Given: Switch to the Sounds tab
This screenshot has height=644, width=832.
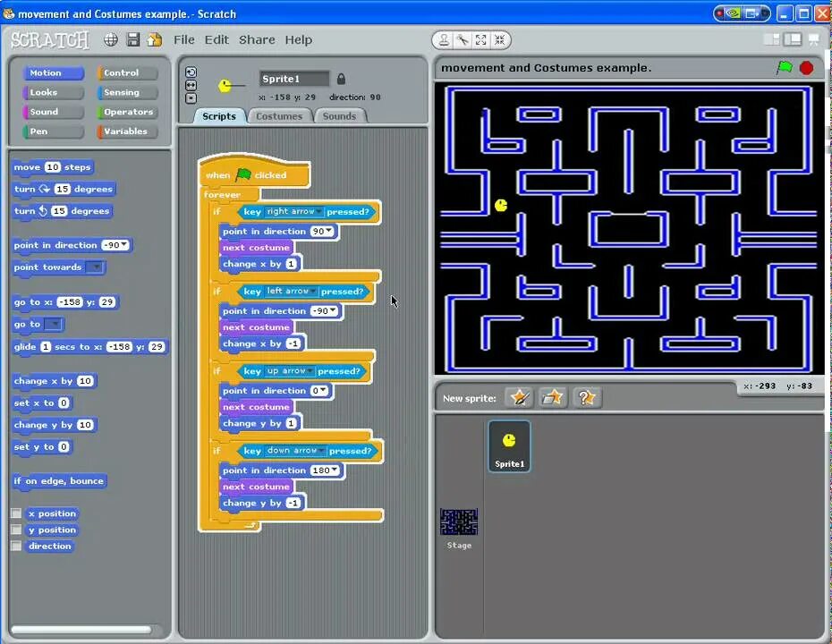Looking at the screenshot, I should pos(340,116).
